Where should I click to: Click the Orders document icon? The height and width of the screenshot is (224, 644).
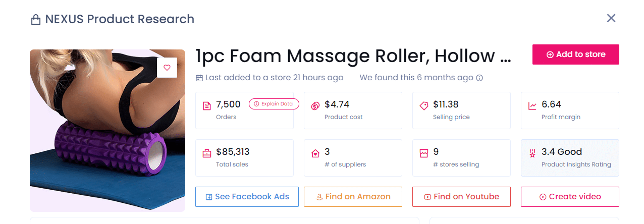pos(207,106)
